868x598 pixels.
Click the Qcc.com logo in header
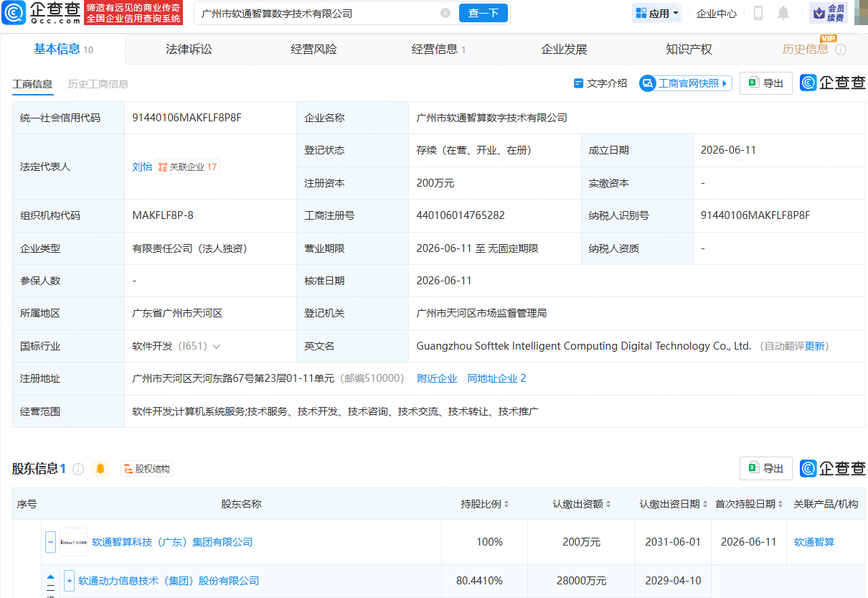41,13
